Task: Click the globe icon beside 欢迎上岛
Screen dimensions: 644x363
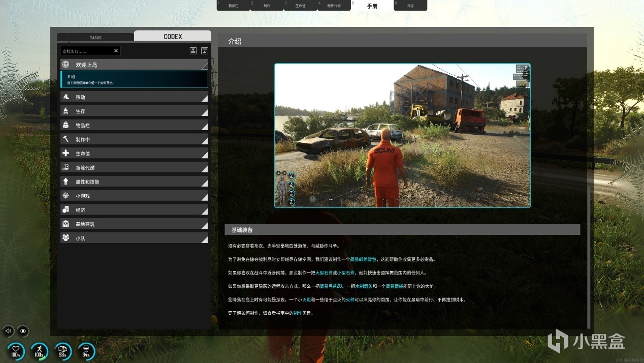Action: click(66, 65)
